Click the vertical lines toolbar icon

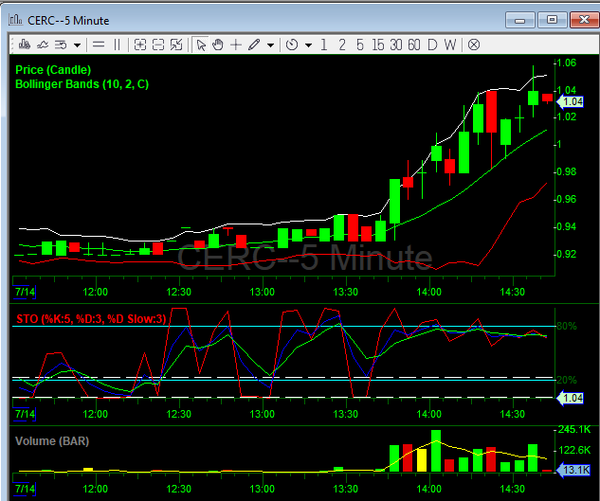pos(117,44)
